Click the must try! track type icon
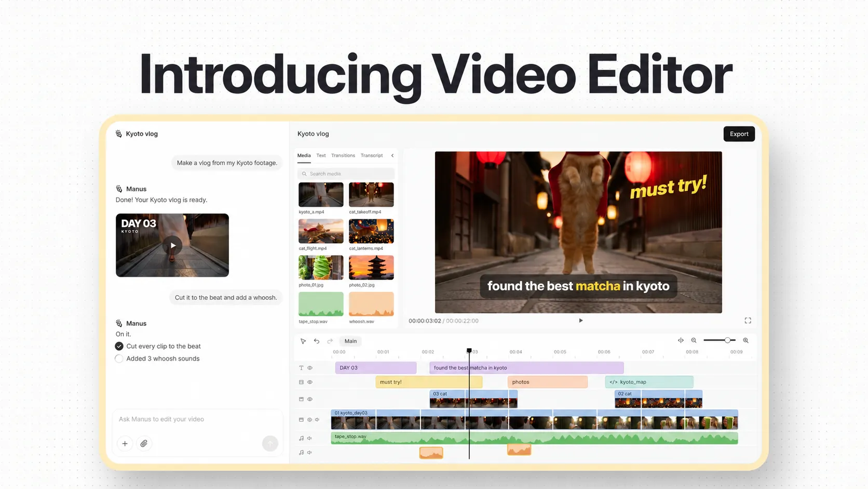The width and height of the screenshot is (868, 489). tap(301, 382)
